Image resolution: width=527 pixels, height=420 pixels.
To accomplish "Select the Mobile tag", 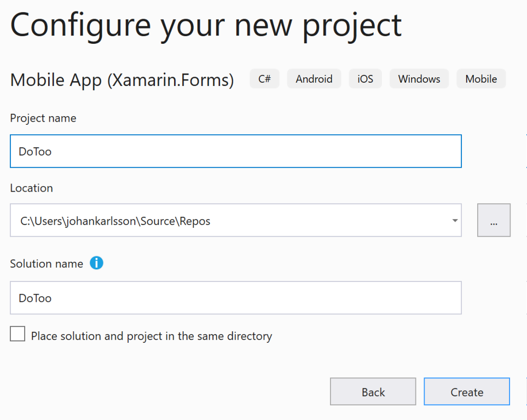I will 481,79.
